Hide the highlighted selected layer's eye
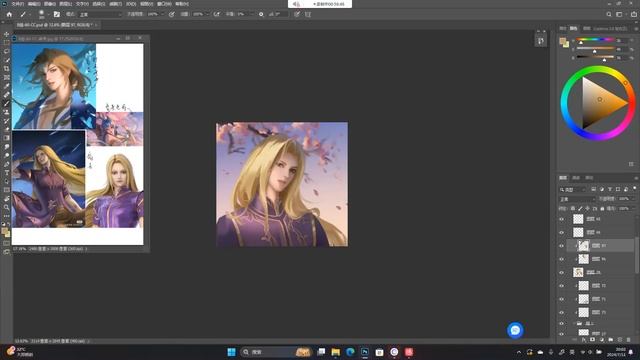The height and width of the screenshot is (360, 640). pyautogui.click(x=562, y=246)
